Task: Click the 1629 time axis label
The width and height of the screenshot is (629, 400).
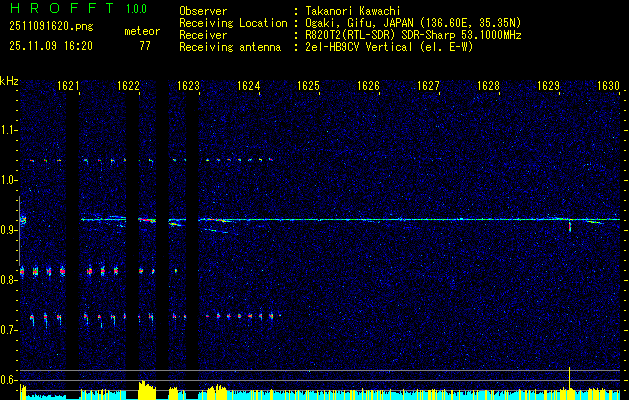Action: click(x=548, y=85)
